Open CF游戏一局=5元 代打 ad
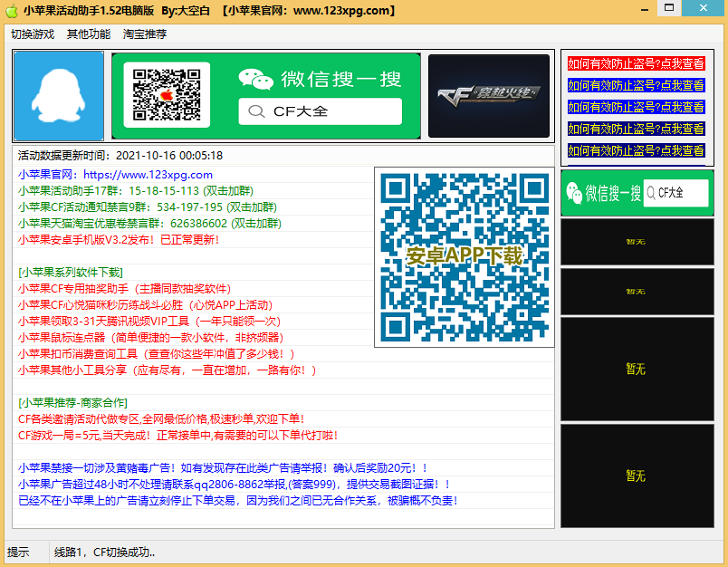The height and width of the screenshot is (567, 728). point(177,436)
